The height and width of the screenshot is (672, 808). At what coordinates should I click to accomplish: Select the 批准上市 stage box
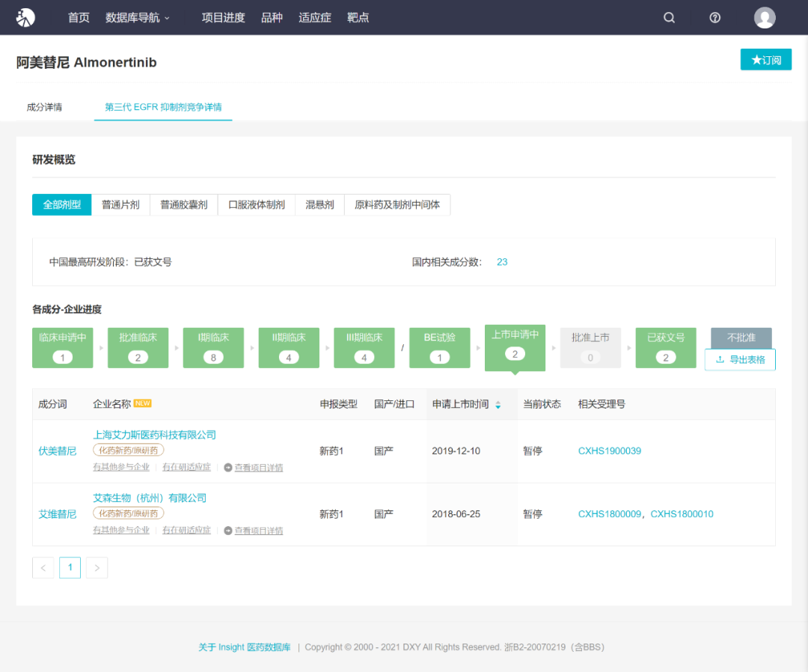[x=590, y=348]
